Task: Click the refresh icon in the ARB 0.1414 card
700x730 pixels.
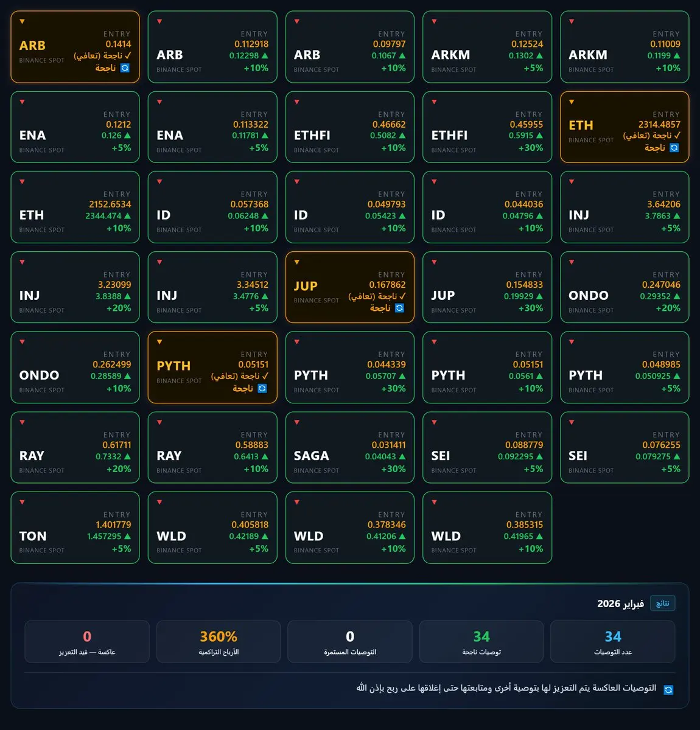Action: tap(125, 68)
